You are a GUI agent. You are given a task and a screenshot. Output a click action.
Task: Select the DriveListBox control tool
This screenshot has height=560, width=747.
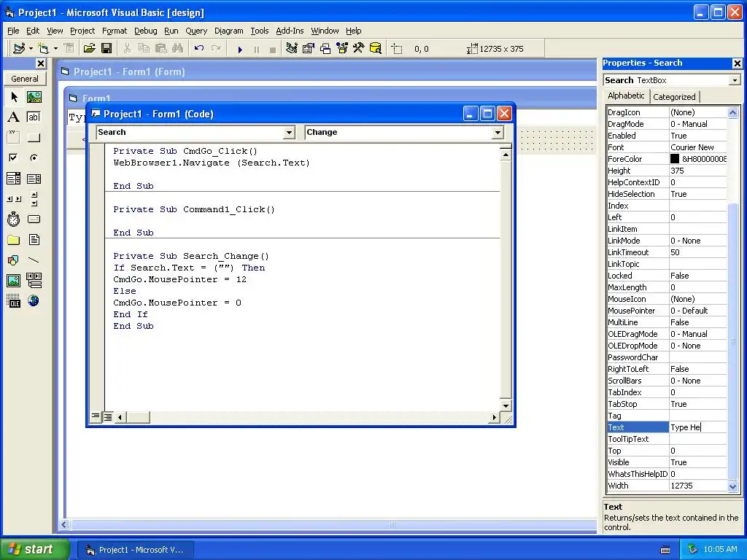34,219
